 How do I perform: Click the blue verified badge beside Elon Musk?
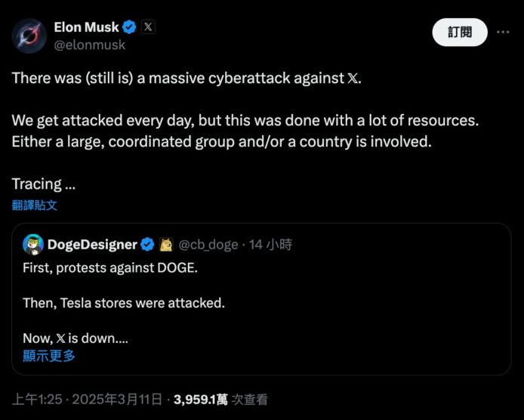coord(130,27)
